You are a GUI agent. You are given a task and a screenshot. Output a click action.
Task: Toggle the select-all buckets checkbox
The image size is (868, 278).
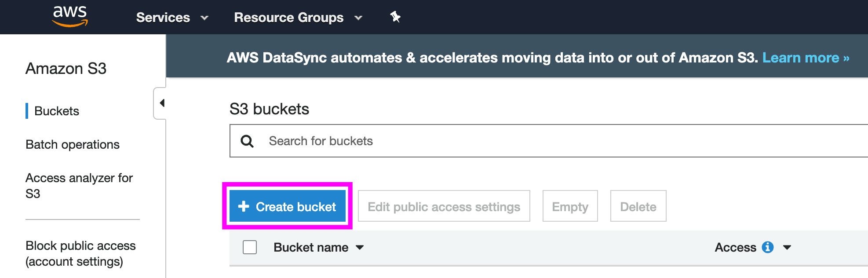click(x=250, y=247)
